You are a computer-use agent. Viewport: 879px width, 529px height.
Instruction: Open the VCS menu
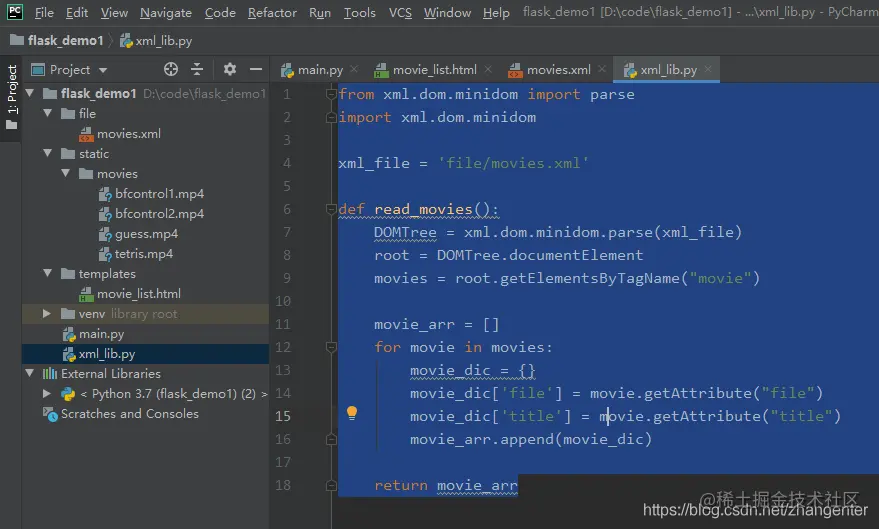point(400,12)
